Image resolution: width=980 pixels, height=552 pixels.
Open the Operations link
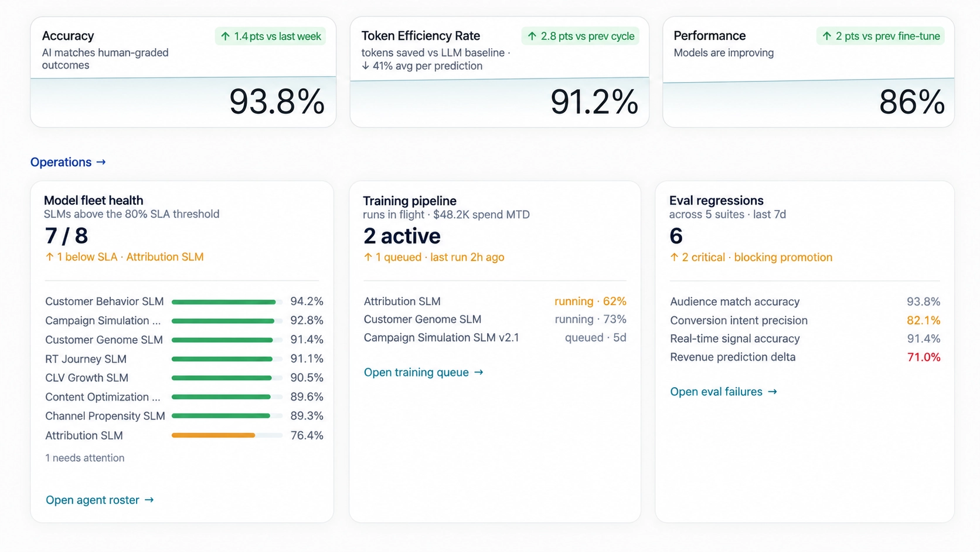68,162
